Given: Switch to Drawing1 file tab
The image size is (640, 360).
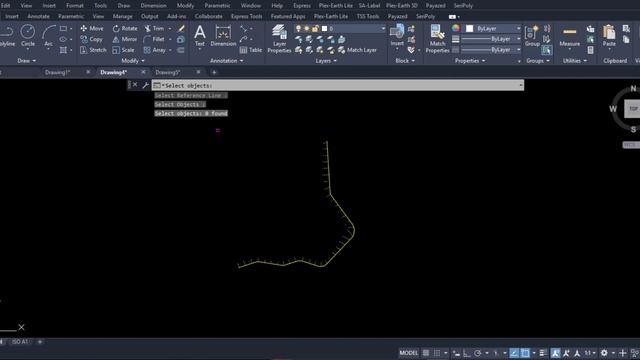Looking at the screenshot, I should pyautogui.click(x=58, y=72).
